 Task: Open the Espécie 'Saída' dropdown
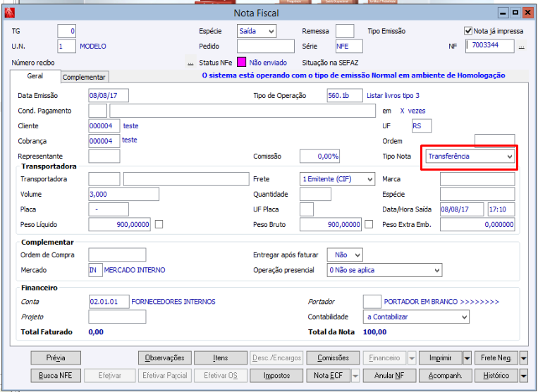tap(256, 31)
